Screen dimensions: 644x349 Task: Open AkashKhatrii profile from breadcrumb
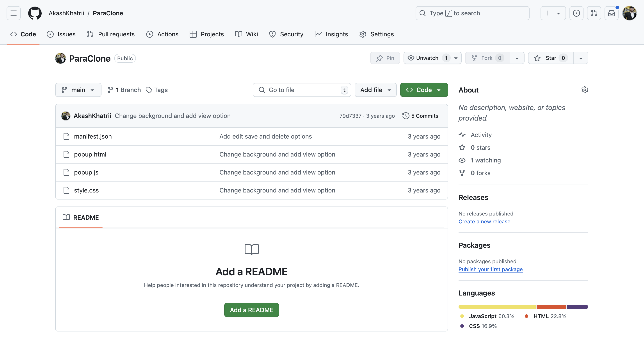[x=66, y=13]
